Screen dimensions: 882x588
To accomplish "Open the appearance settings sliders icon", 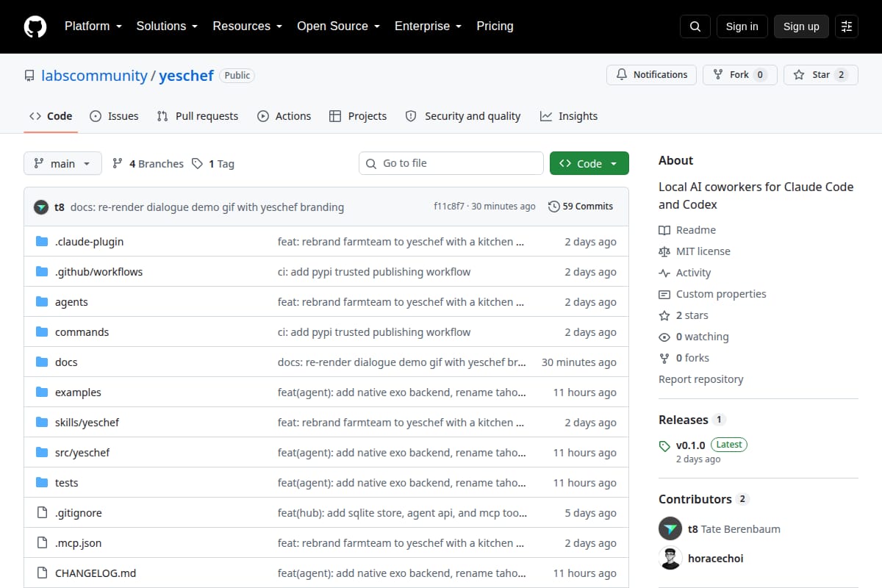I will pos(847,26).
